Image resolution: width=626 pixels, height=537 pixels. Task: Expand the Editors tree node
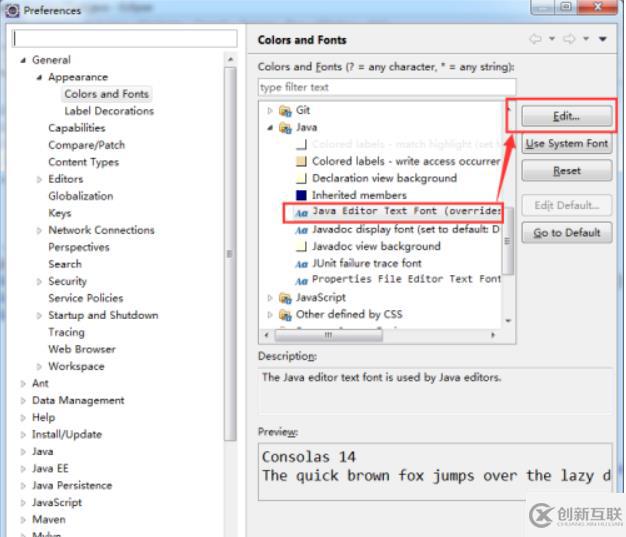(39, 179)
